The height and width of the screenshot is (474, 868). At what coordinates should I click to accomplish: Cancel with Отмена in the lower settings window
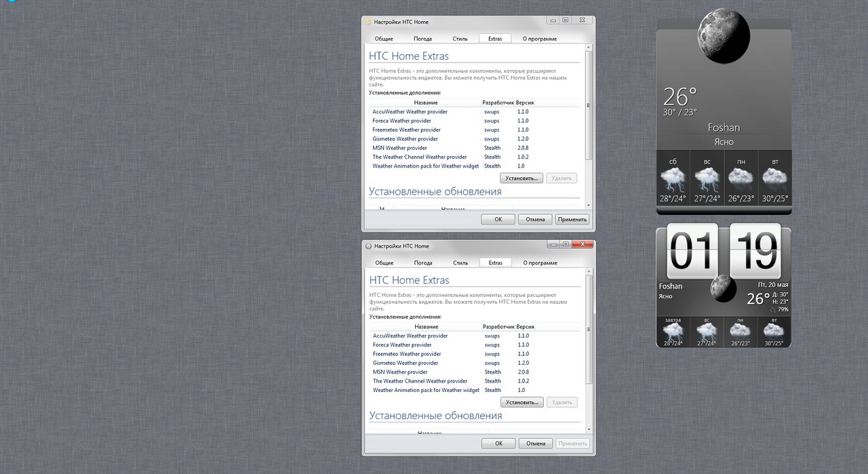(x=536, y=443)
